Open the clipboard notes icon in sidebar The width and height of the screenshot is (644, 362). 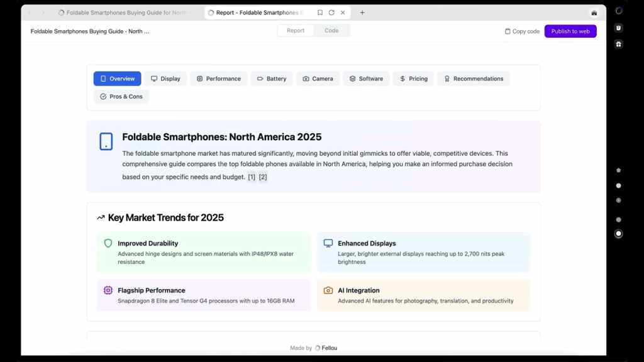(618, 28)
